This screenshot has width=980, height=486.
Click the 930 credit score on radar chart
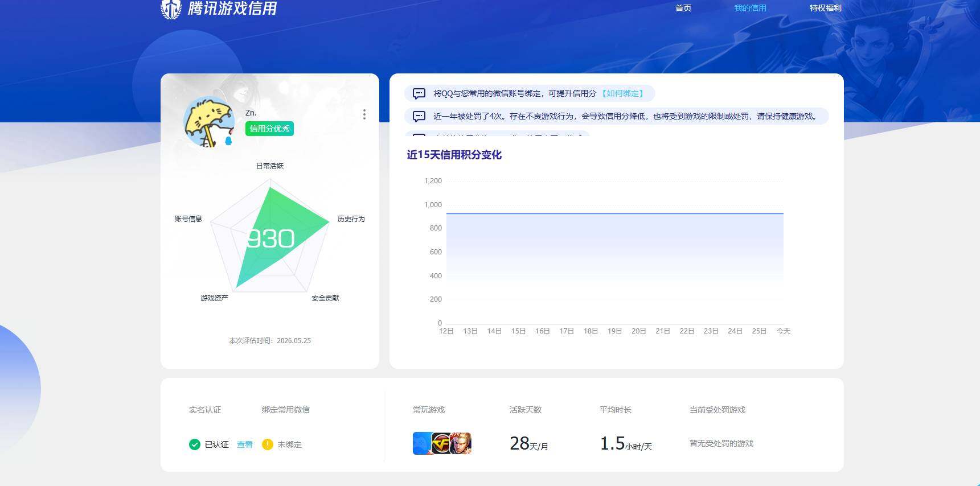[270, 238]
